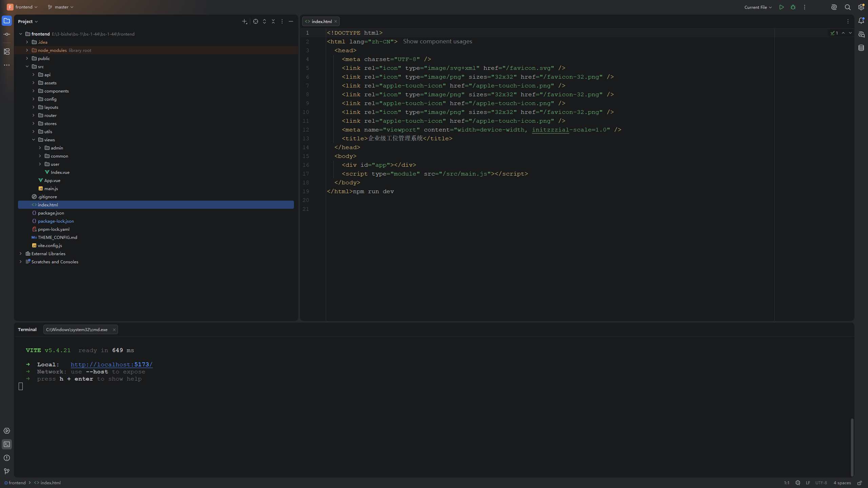Image resolution: width=868 pixels, height=488 pixels.
Task: Open Search Everywhere magnifier
Action: coord(848,7)
